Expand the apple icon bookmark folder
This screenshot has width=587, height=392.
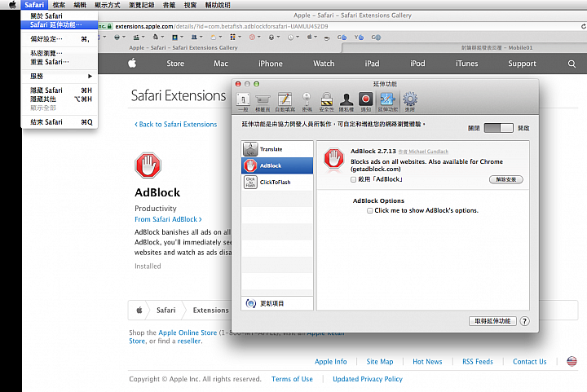(x=311, y=37)
